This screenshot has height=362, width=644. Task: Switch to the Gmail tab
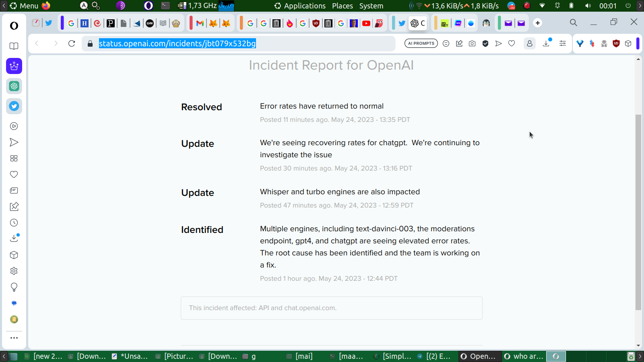200,23
